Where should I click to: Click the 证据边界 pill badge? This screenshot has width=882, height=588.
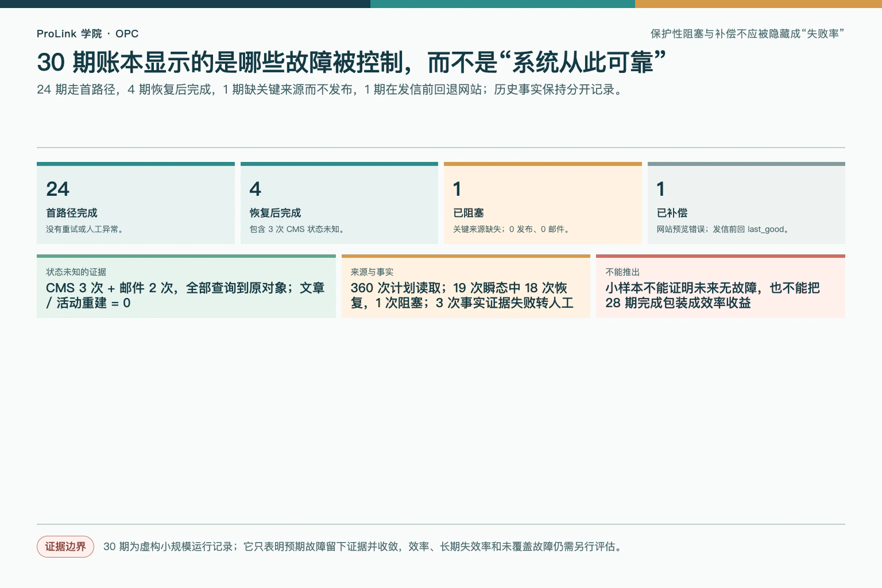(x=65, y=547)
